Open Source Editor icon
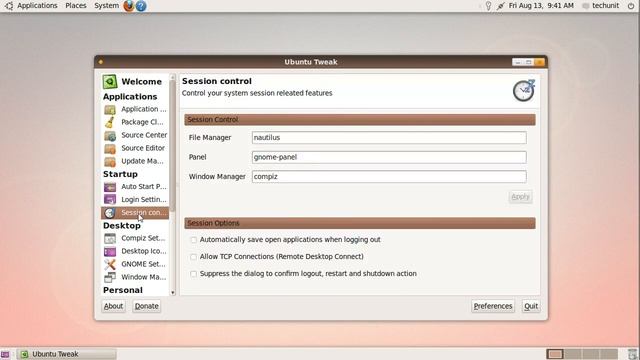 click(110, 148)
